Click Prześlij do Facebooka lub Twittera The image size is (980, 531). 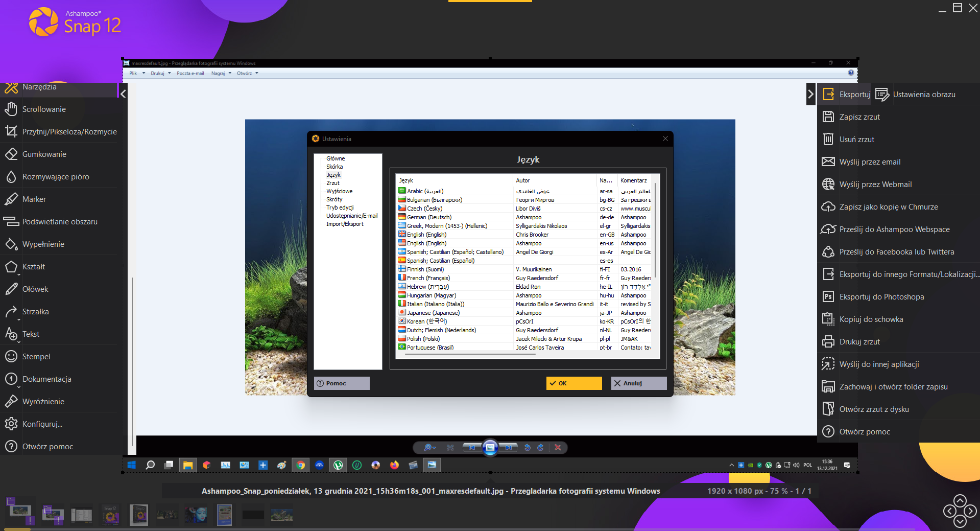[x=899, y=252]
